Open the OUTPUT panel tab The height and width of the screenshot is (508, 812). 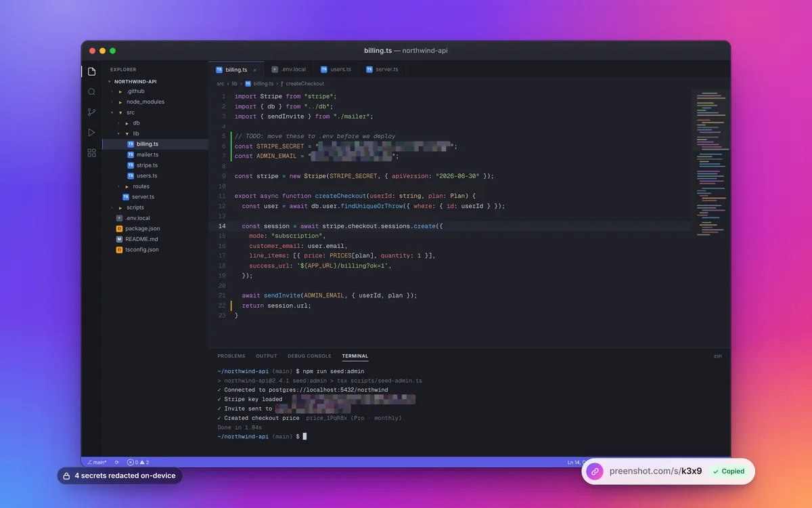tap(267, 356)
